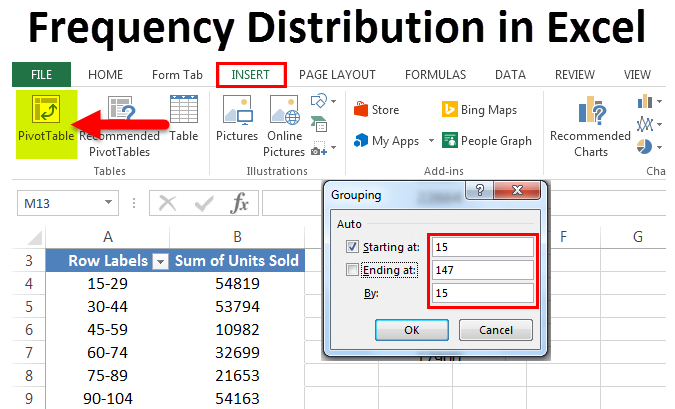Expand the Name Box dropdown
The image size is (675, 409).
coord(108,202)
